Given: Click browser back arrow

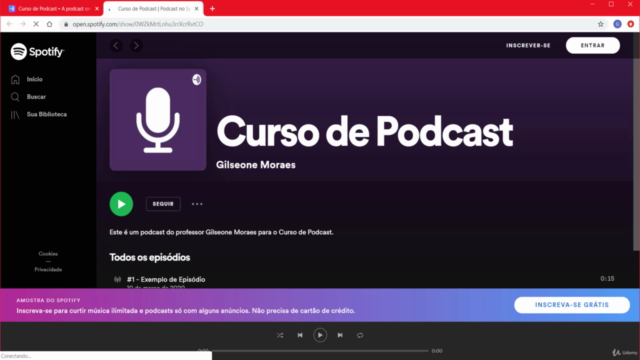Looking at the screenshot, I should pyautogui.click(x=9, y=24).
